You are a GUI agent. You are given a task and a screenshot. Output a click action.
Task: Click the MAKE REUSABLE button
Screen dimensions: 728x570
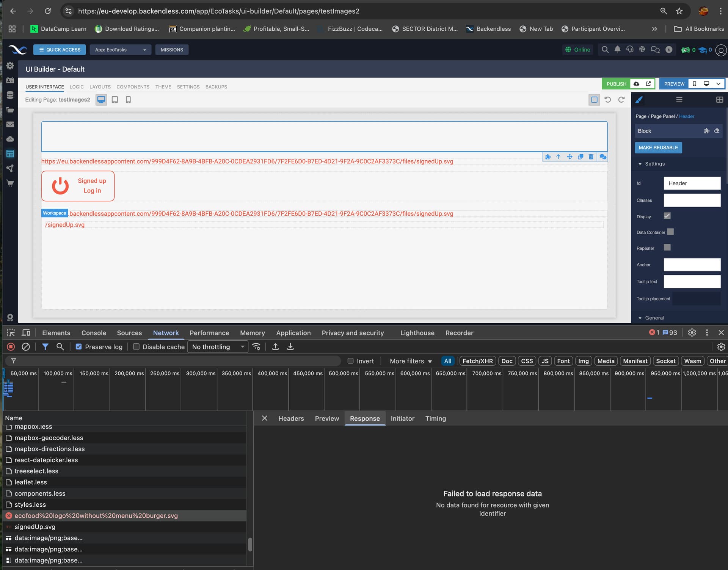tap(658, 148)
